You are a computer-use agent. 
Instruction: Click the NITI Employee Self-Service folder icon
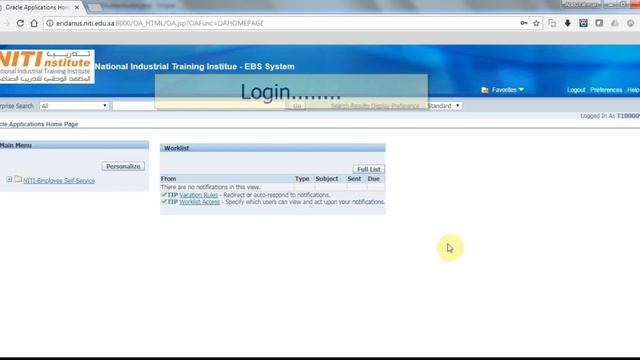pyautogui.click(x=18, y=179)
